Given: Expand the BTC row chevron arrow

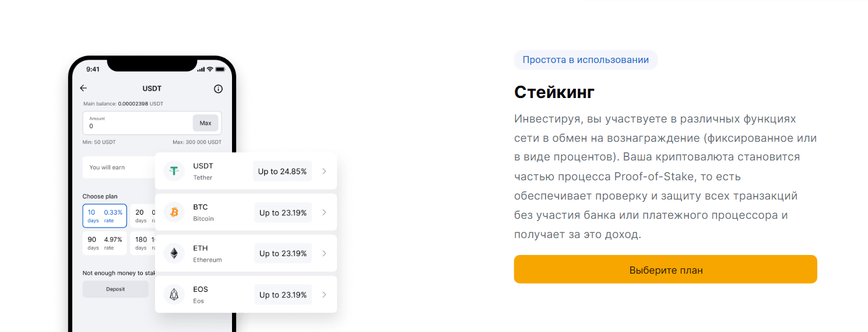Looking at the screenshot, I should 324,212.
